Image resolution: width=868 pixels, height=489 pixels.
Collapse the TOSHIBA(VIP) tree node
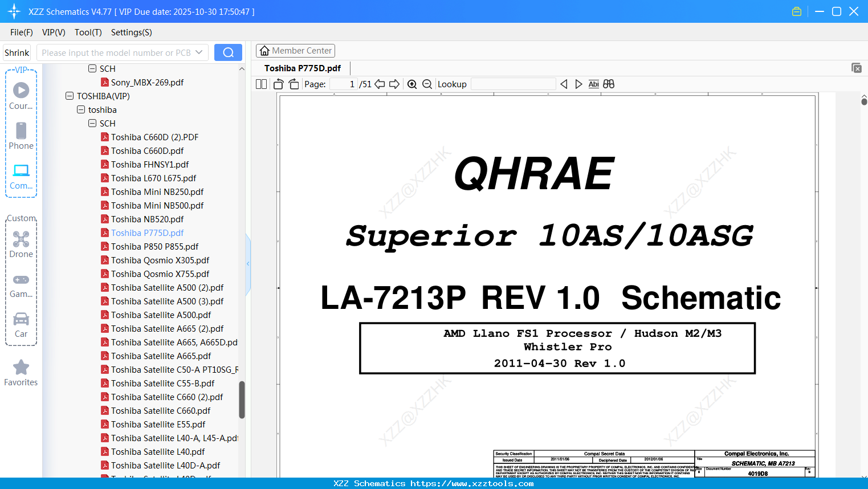tap(70, 96)
